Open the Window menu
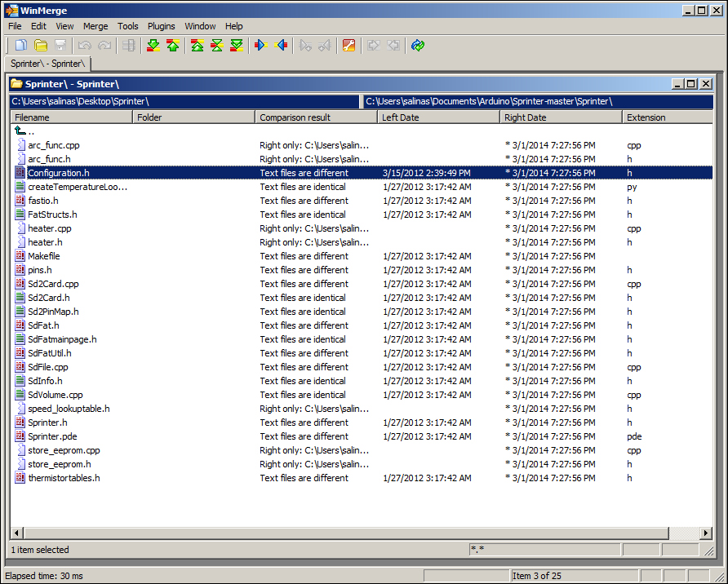This screenshot has width=728, height=584. 200,26
